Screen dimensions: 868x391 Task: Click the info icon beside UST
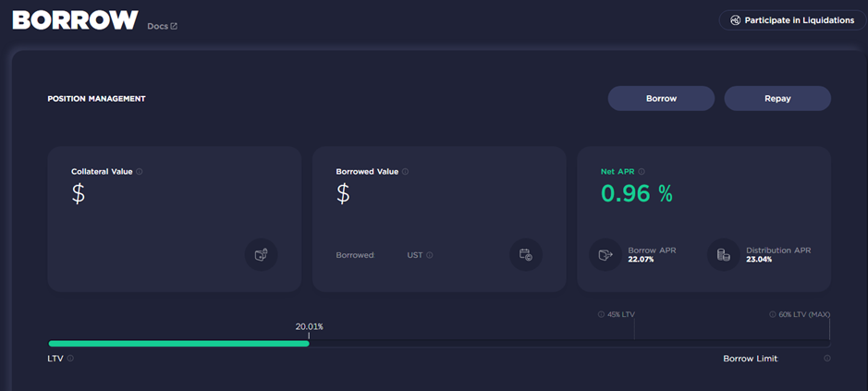430,255
